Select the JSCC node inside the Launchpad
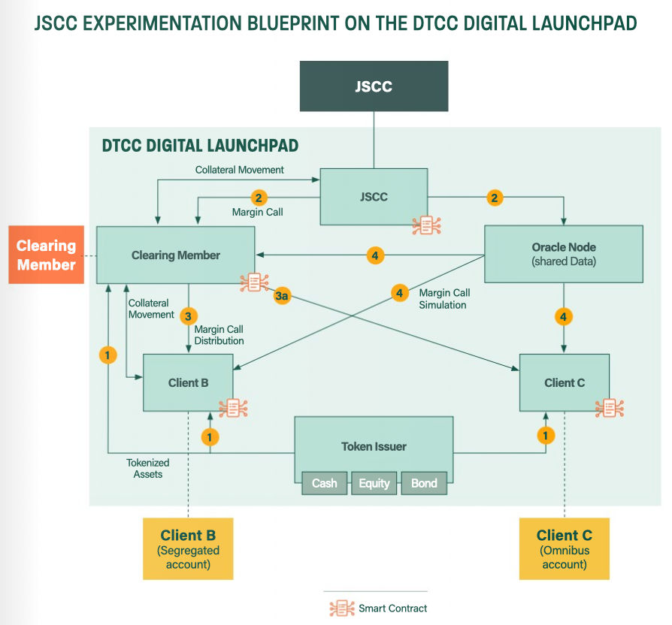 [374, 197]
